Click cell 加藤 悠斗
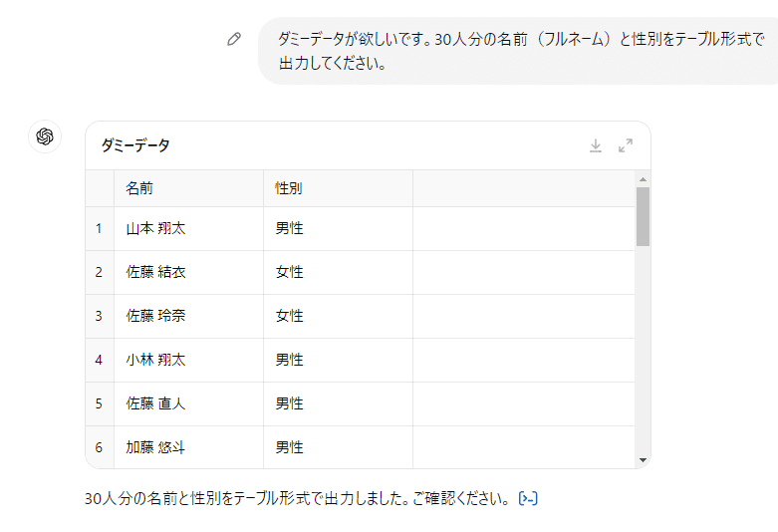This screenshot has height=532, width=778. pyautogui.click(x=188, y=447)
